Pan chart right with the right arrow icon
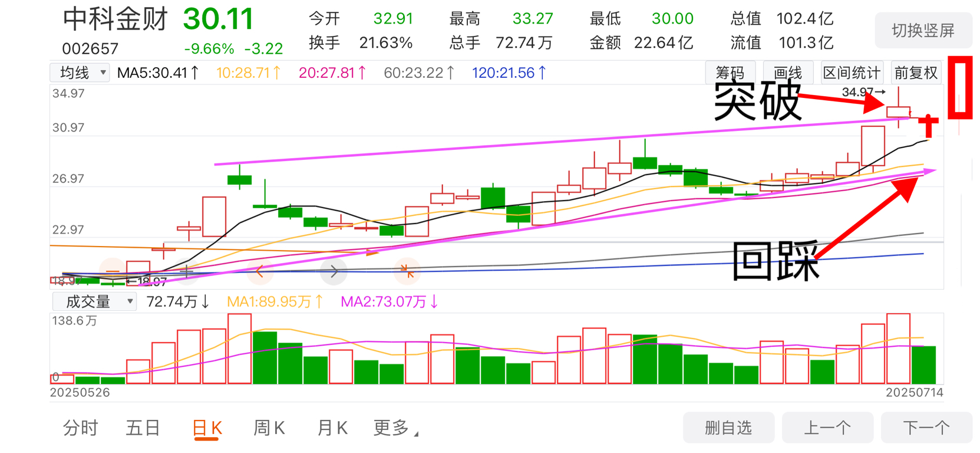This screenshot has width=980, height=453. pos(334,272)
